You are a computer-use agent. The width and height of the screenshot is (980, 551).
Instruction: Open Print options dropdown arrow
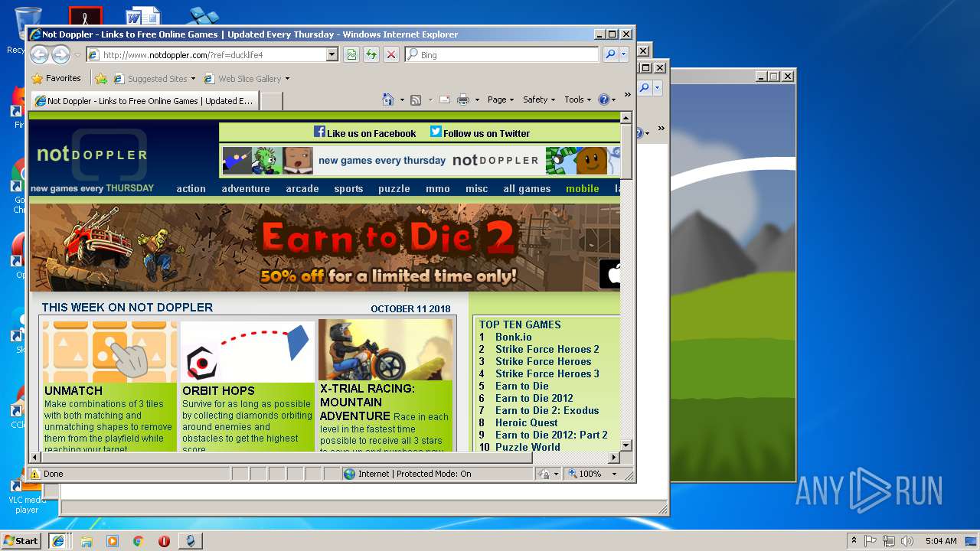pos(477,100)
